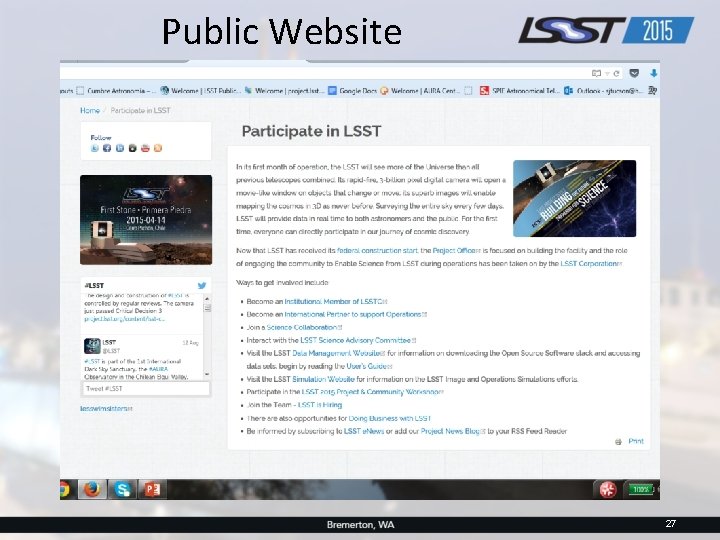Viewport: 720px width, 540px height.
Task: Open the Welcome | AURA Cent bookmark
Action: pos(420,91)
